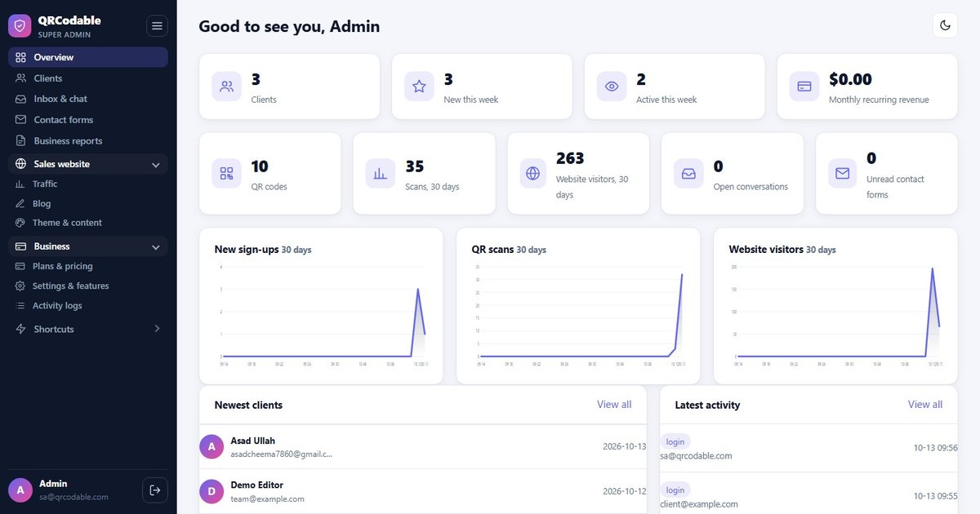
Task: Open Blog via its sidebar pencil icon
Action: click(20, 204)
